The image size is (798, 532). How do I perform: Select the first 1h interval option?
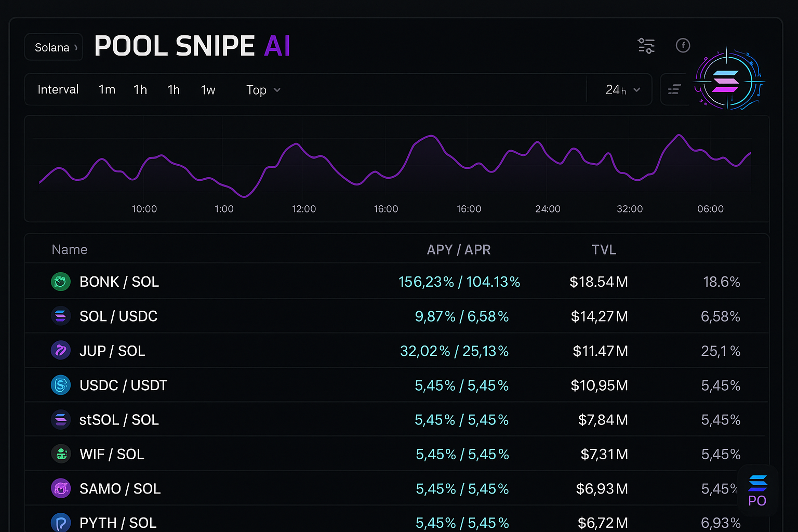tap(140, 90)
